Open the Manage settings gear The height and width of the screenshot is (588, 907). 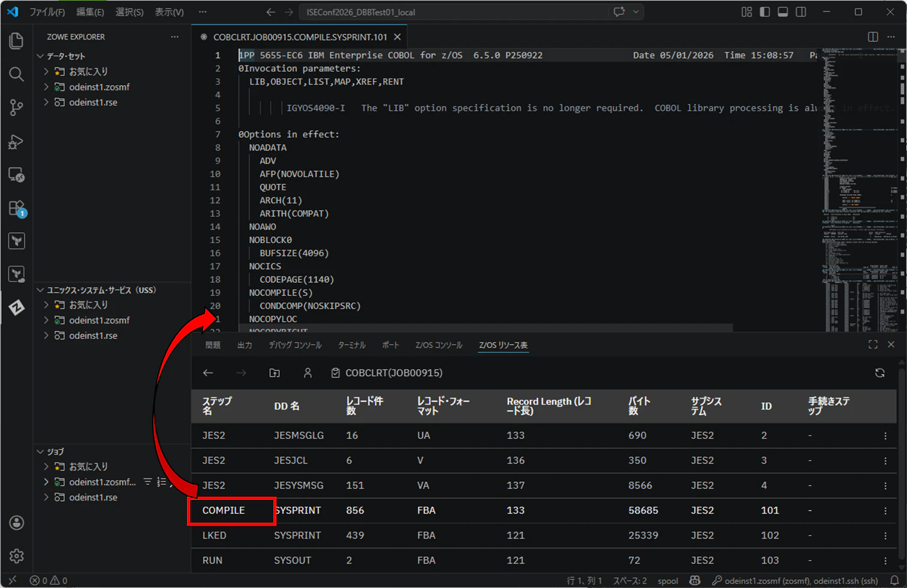click(16, 556)
